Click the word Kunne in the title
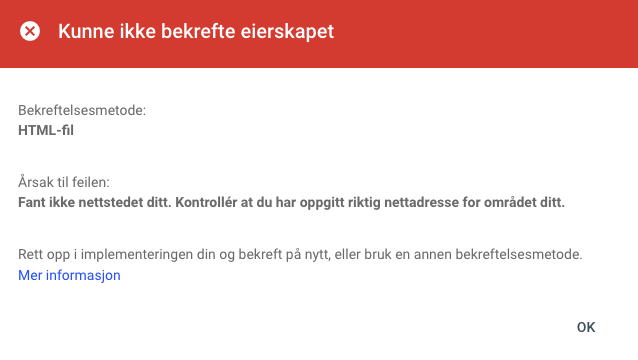Viewport: 638px width, 360px height. pos(86,31)
